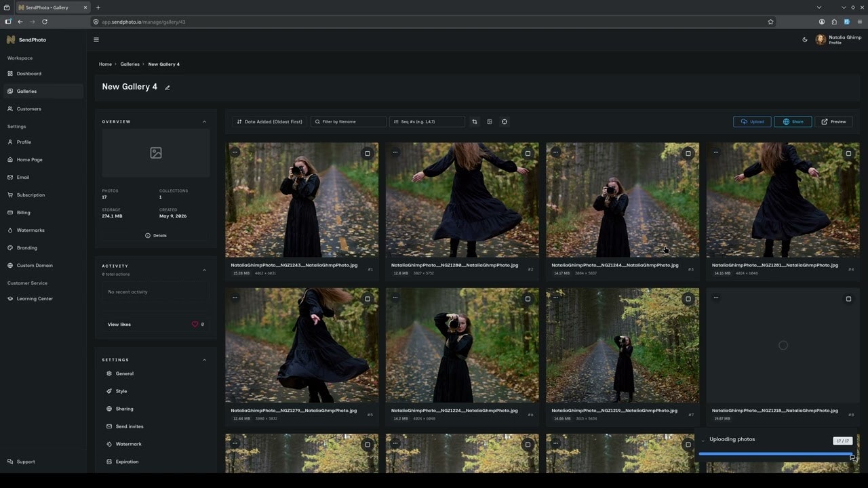Open the Learning Center in the sidebar
Screen dimensions: 868x488
click(43, 299)
